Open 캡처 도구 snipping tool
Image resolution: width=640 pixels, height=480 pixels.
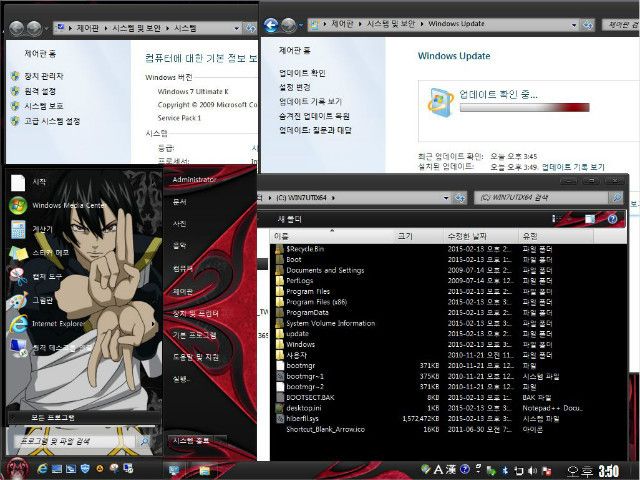click(x=36, y=276)
